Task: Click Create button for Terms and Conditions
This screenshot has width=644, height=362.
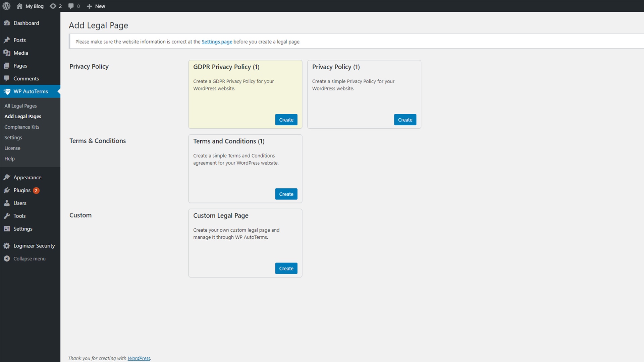Action: [286, 194]
